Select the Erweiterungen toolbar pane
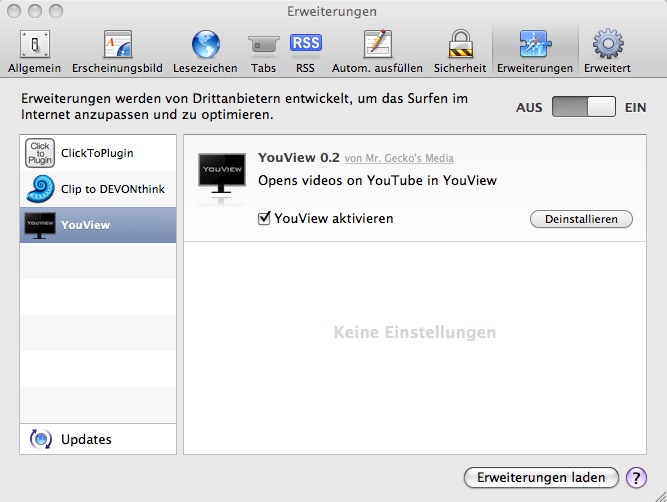 tap(535, 51)
